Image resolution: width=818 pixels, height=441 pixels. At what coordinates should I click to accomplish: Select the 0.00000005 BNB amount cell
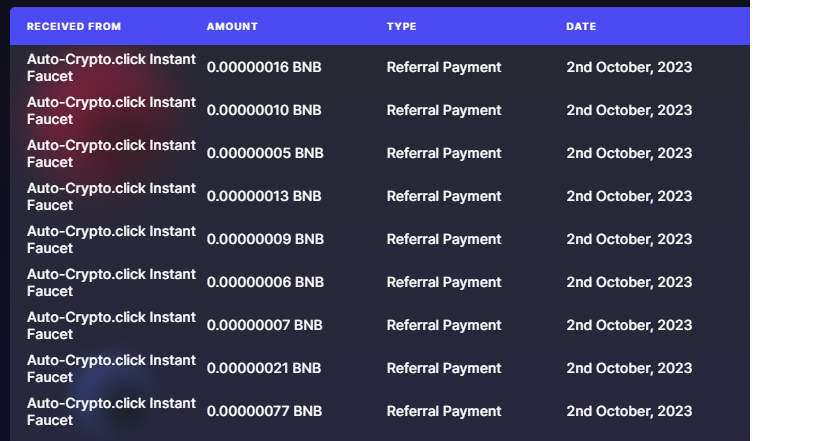click(x=265, y=153)
